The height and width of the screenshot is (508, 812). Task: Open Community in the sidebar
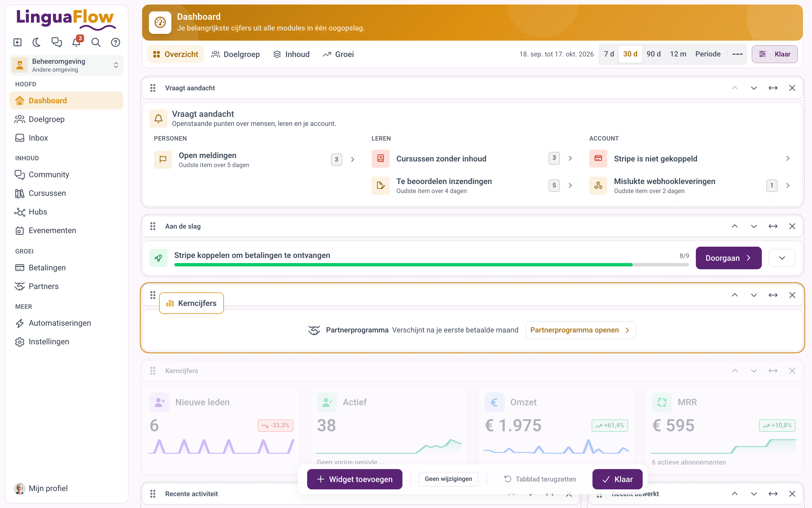[67, 175]
